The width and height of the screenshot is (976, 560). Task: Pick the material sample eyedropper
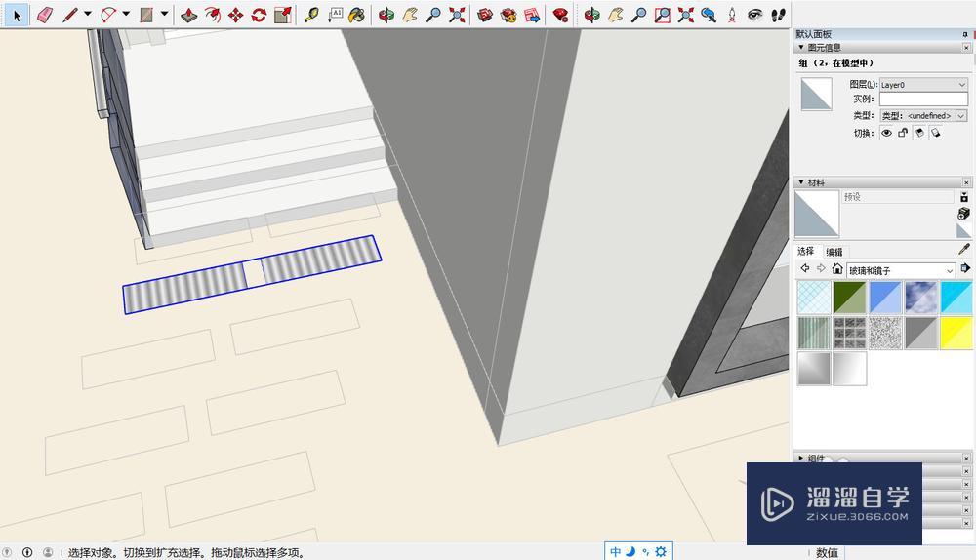[x=964, y=250]
